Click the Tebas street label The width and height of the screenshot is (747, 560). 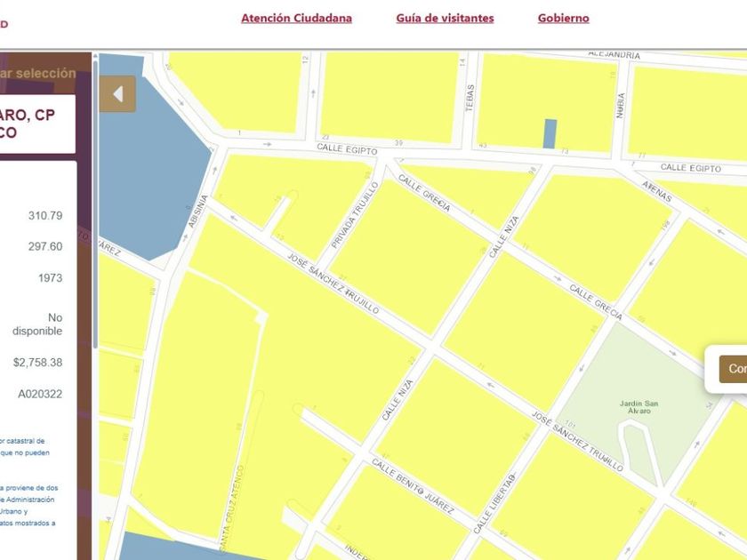pos(470,98)
